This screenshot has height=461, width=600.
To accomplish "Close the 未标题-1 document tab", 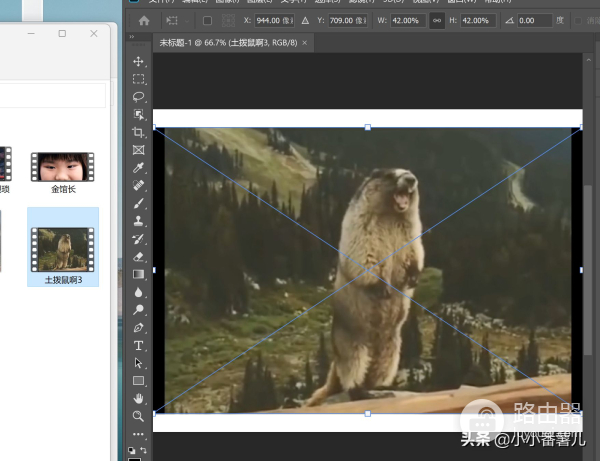I will [x=305, y=43].
